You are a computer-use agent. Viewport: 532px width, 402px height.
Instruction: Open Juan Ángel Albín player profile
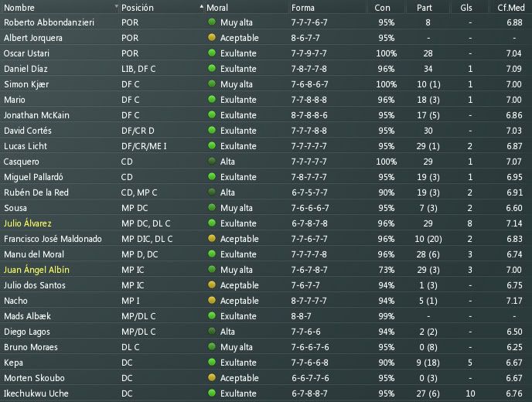[36, 270]
